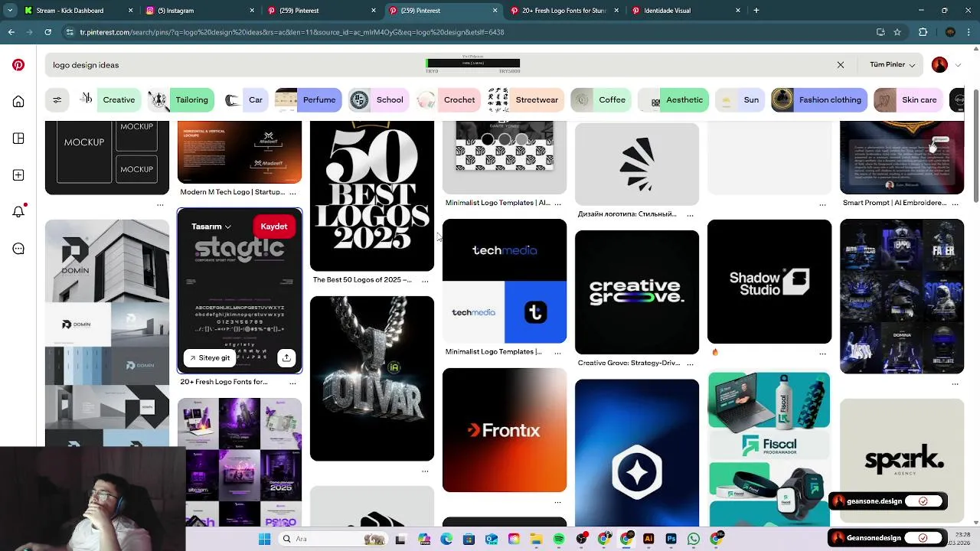Image resolution: width=980 pixels, height=551 pixels.
Task: Select the Coffee filter chip
Action: 601,100
